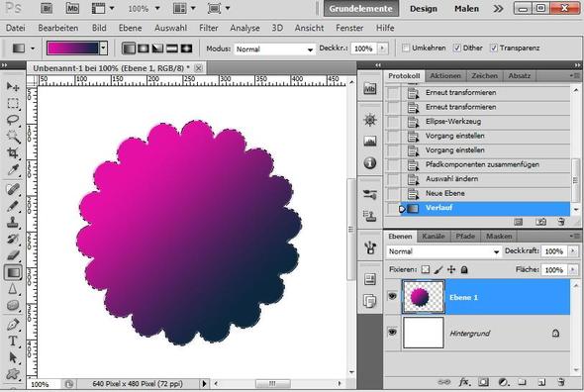Screen dimensions: 584x392
Task: Select the Brush tool
Action: [x=13, y=206]
